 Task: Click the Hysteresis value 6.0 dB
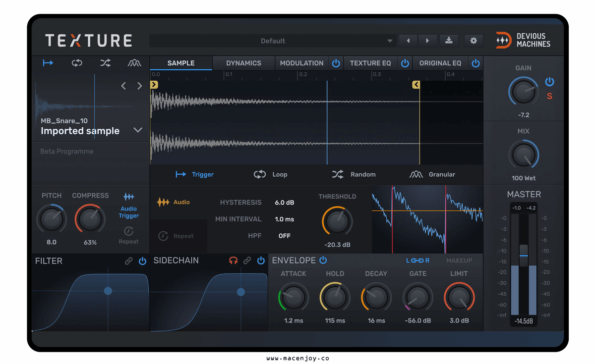(x=285, y=203)
